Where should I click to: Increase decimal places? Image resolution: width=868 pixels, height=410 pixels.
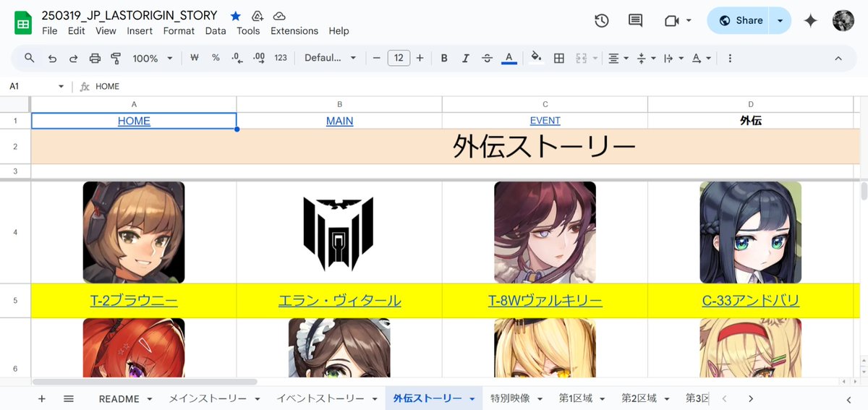[259, 58]
